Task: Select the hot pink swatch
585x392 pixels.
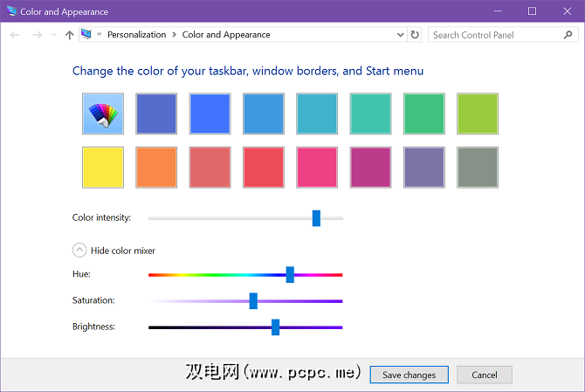Action: 317,167
